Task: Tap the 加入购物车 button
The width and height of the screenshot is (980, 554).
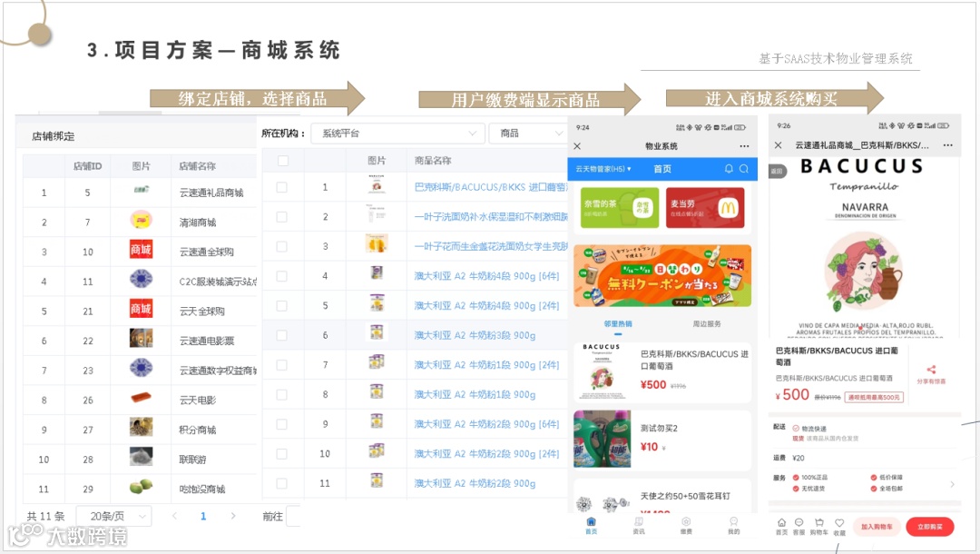Action: point(877,527)
